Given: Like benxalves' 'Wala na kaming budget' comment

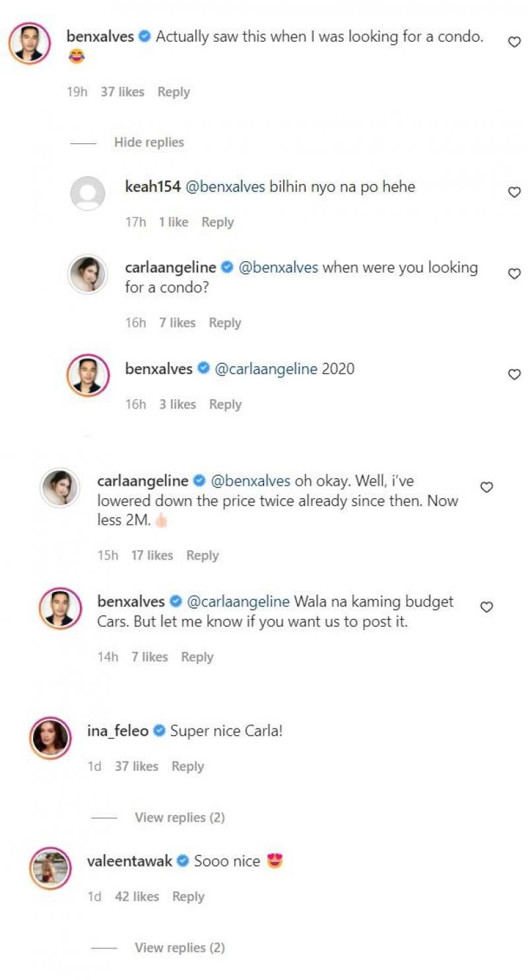Looking at the screenshot, I should pos(486,607).
